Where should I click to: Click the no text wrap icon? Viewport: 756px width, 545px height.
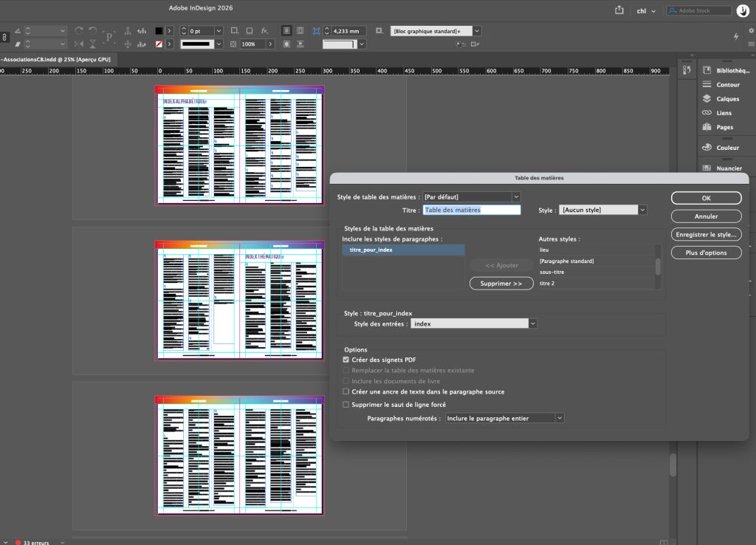coord(286,30)
